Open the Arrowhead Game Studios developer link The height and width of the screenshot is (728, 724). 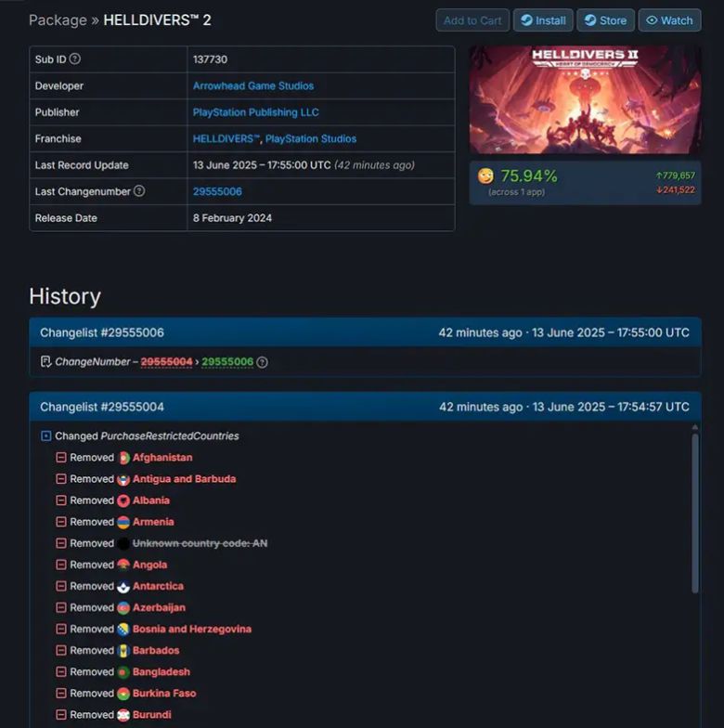point(252,85)
